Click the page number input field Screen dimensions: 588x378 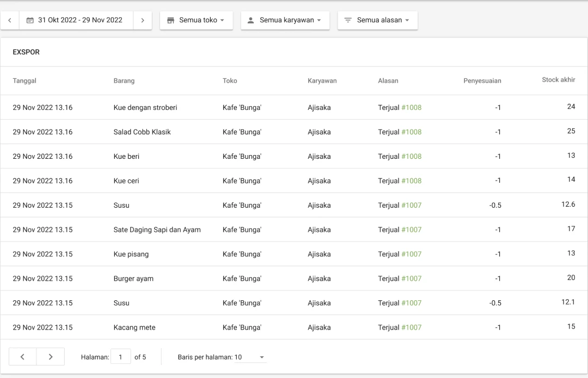click(122, 356)
